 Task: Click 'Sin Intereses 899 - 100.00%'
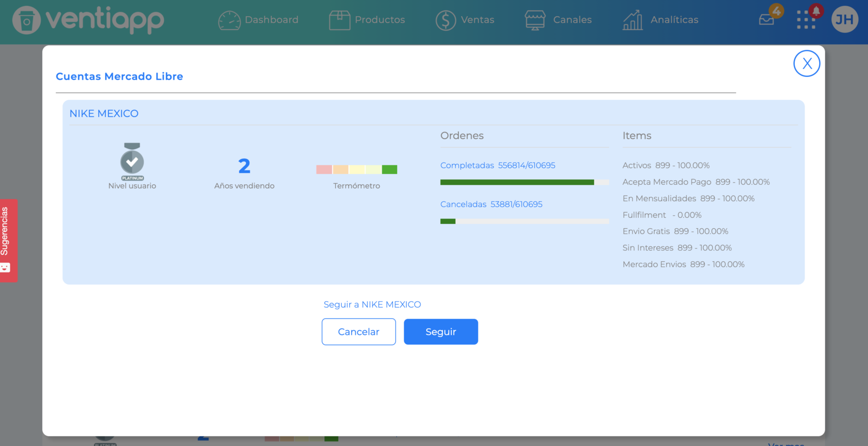point(677,248)
